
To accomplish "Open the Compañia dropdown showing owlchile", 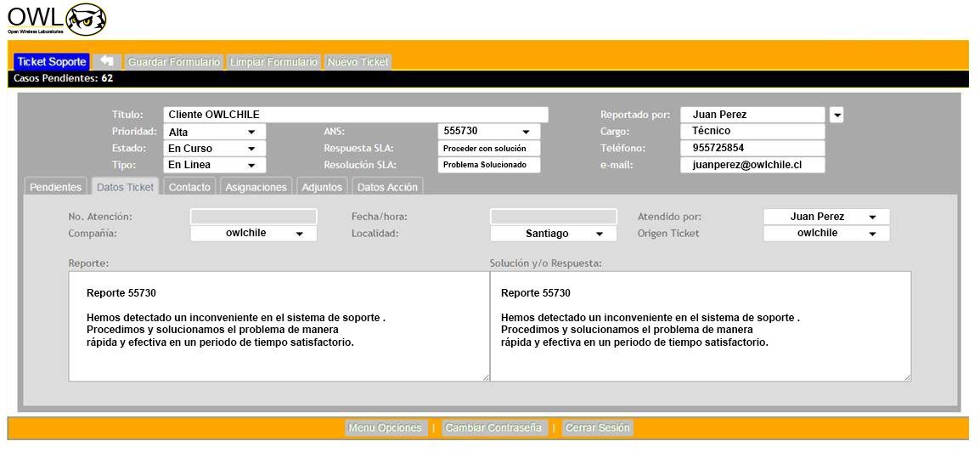I will coord(254,233).
